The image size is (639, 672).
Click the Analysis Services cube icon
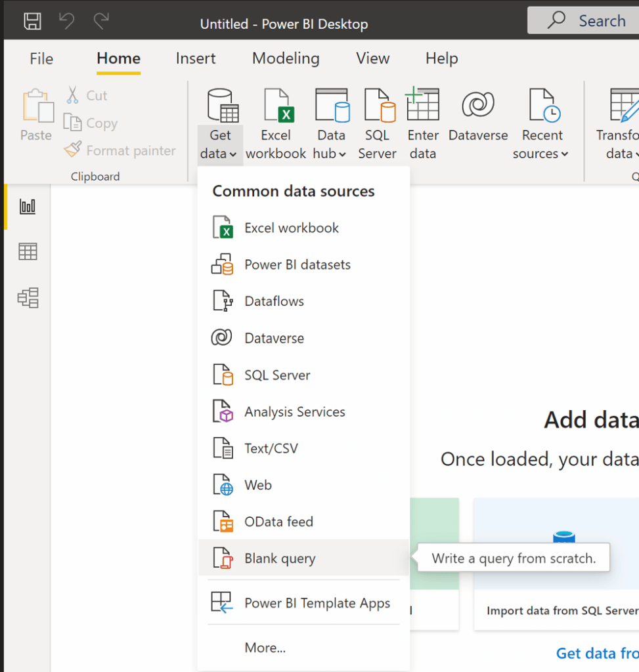coord(223,411)
